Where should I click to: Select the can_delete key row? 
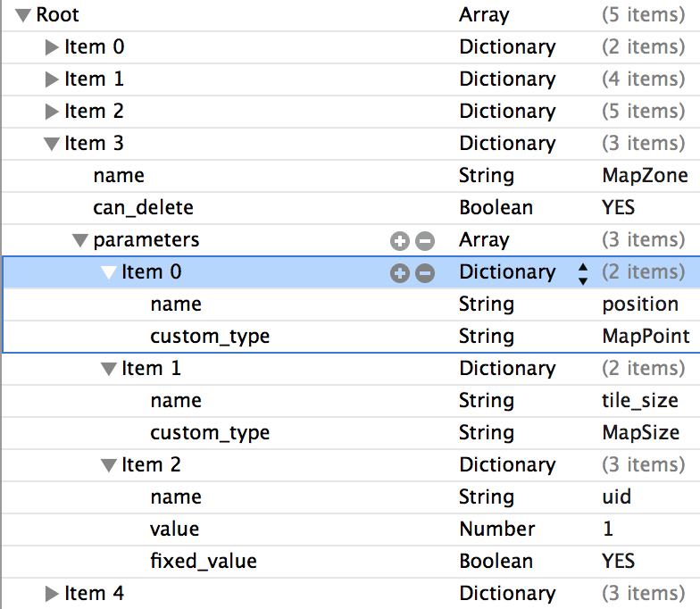(x=350, y=208)
